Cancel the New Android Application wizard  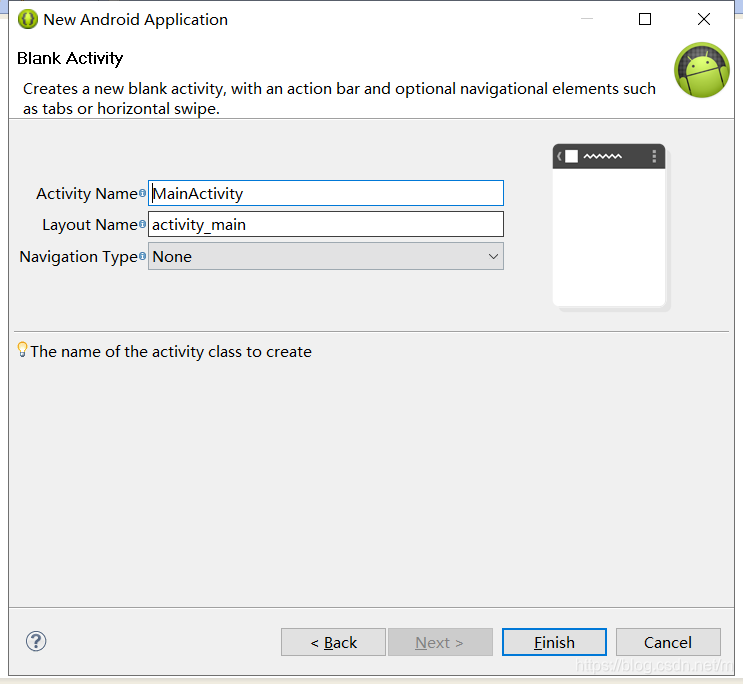pos(668,642)
